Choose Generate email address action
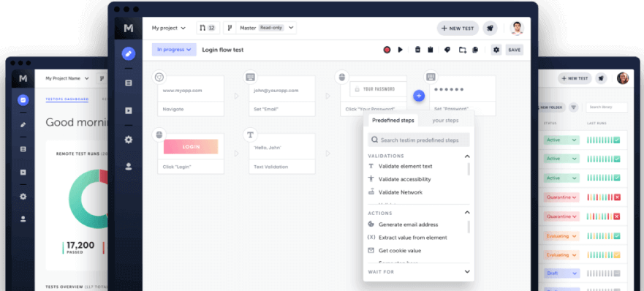Image resolution: width=644 pixels, height=291 pixels. pos(403,224)
